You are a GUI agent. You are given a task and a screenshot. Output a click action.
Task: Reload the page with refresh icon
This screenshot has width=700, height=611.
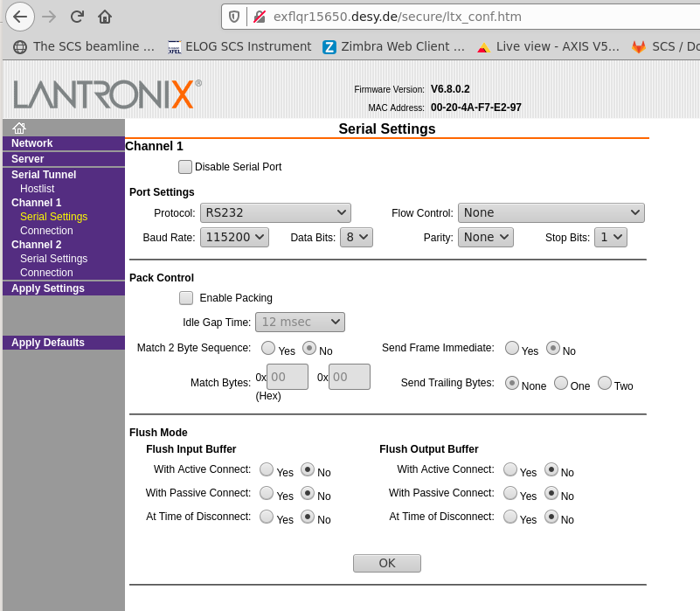tap(77, 17)
